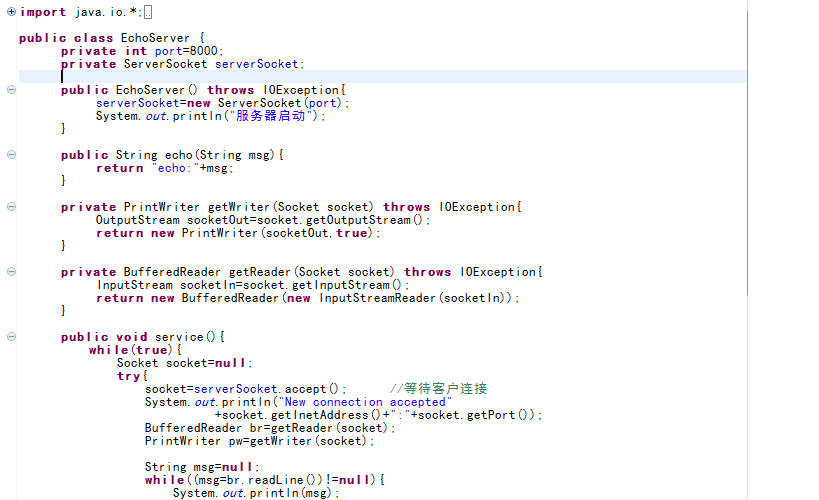Click the vertical scrollbar thumb
Viewport: 819px width, 500px height.
[x=747, y=152]
